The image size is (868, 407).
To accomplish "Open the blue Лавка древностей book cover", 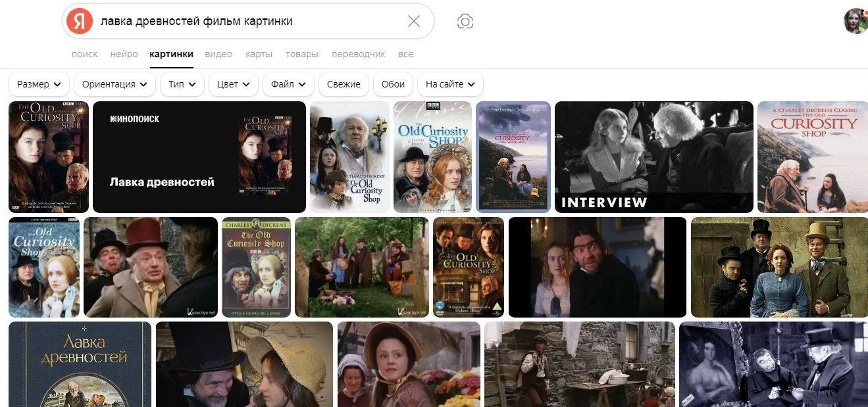I will (80, 364).
